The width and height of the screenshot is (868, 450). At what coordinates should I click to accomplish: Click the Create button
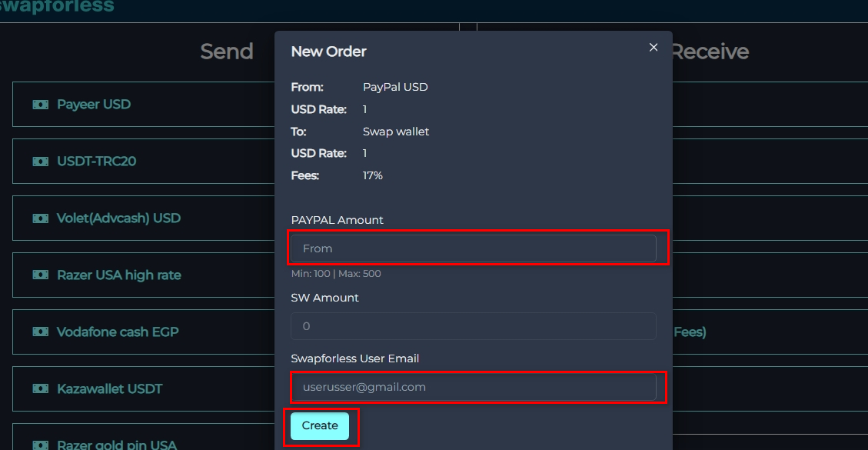[x=320, y=425]
